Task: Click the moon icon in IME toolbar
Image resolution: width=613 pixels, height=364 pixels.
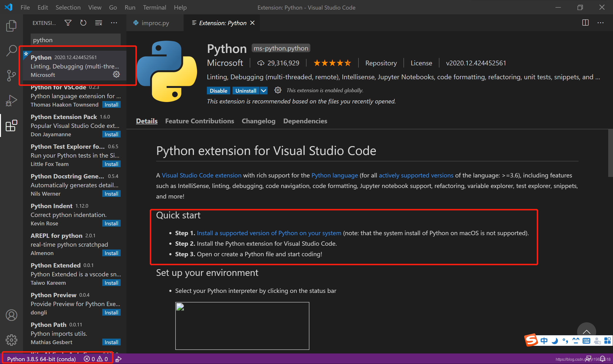Action: [x=555, y=341]
